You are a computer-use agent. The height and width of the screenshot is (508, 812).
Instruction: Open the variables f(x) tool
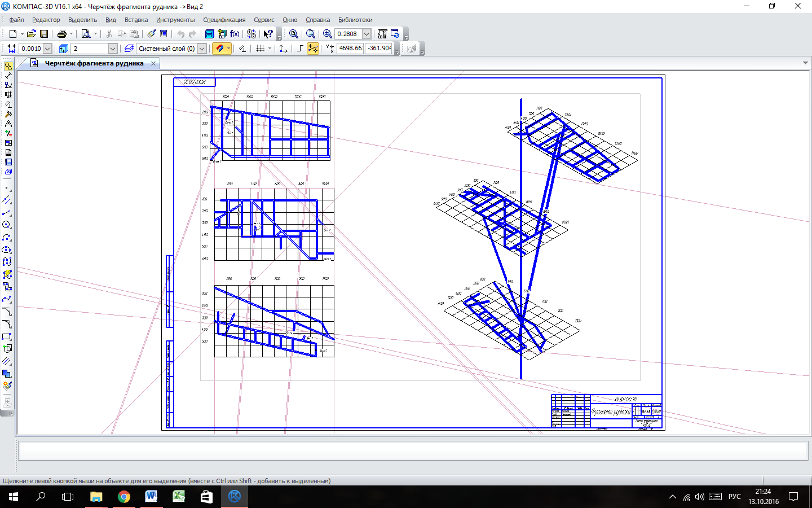tap(235, 34)
